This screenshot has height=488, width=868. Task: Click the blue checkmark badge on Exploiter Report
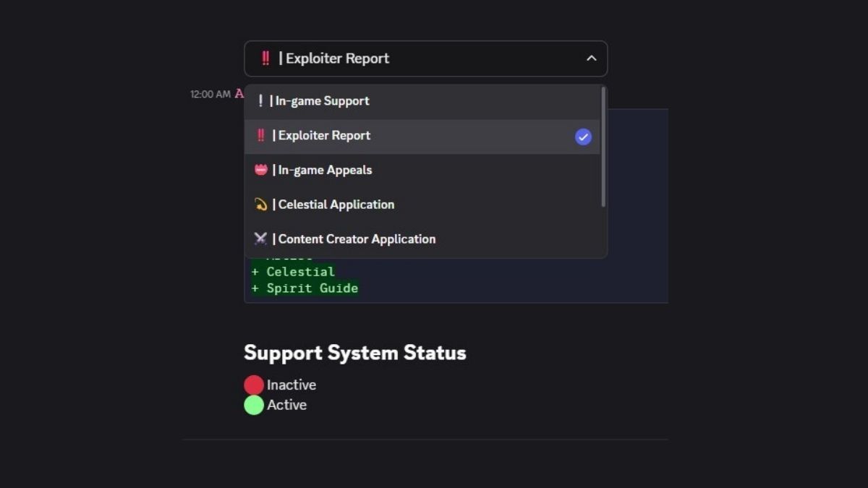tap(582, 136)
